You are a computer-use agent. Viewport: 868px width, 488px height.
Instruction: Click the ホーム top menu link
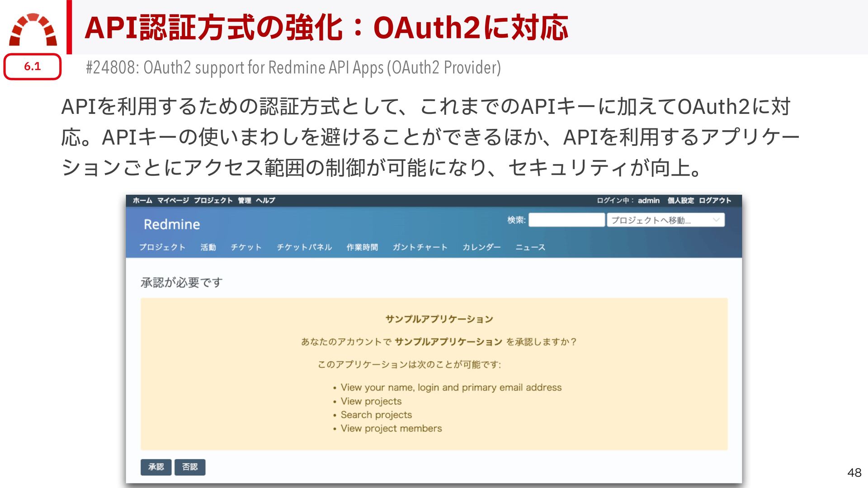click(x=142, y=200)
